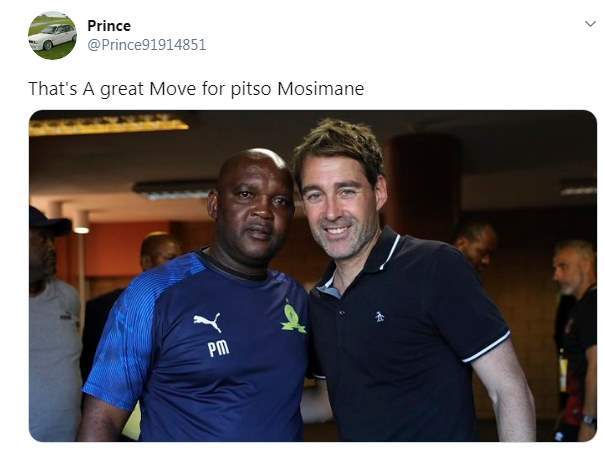Click the yellow ceiling light in the photo
The height and width of the screenshot is (455, 604).
click(x=110, y=126)
